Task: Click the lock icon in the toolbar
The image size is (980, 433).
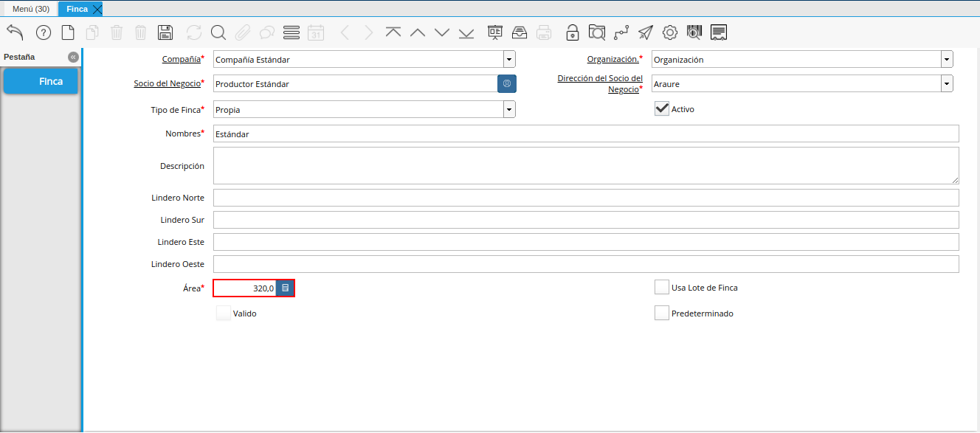Action: pyautogui.click(x=572, y=32)
